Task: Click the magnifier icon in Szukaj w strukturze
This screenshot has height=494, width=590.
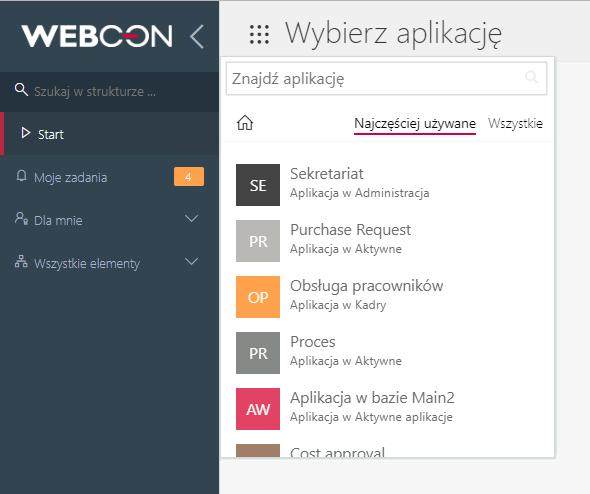Action: [x=21, y=90]
